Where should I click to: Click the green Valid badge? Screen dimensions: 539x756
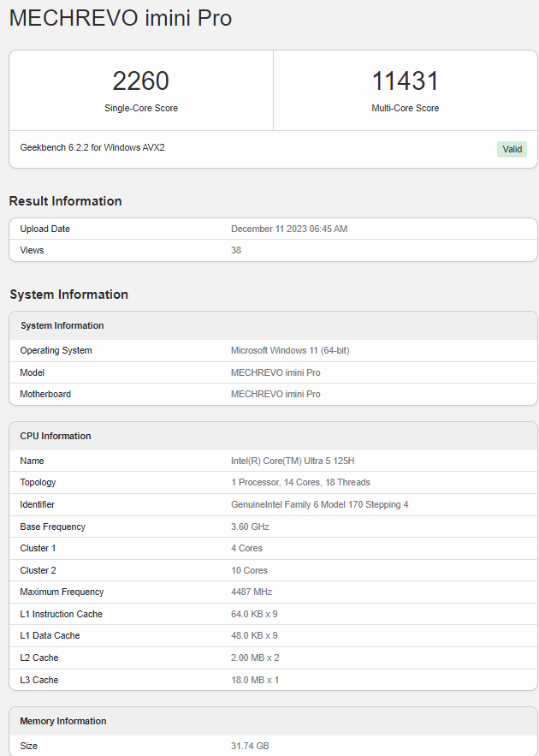(512, 149)
